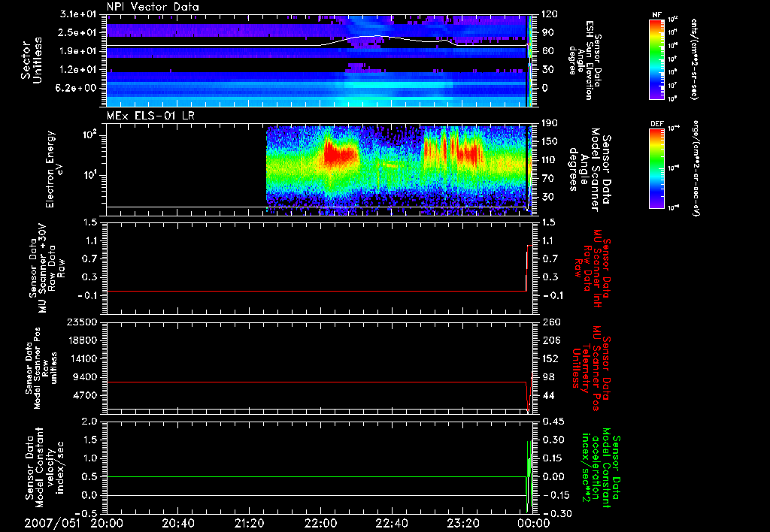Click the 2007/051 date label
This screenshot has height=532, width=770.
click(53, 523)
